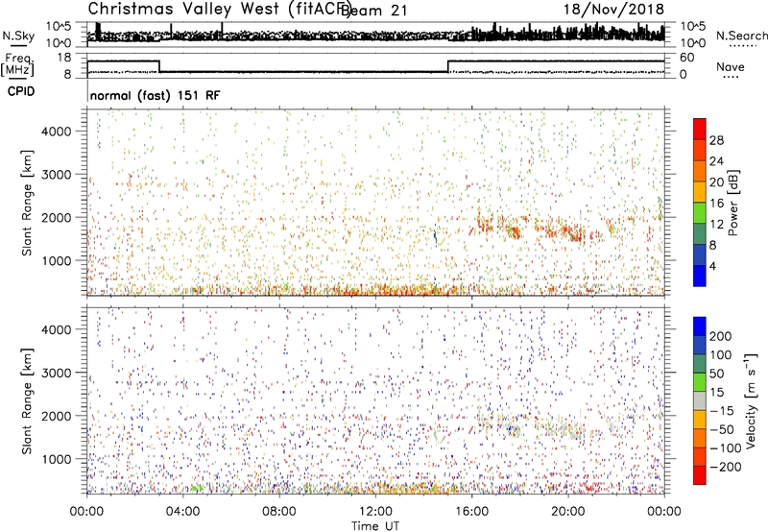Click the '16:00' time axis label
The image size is (768, 532).
471,512
